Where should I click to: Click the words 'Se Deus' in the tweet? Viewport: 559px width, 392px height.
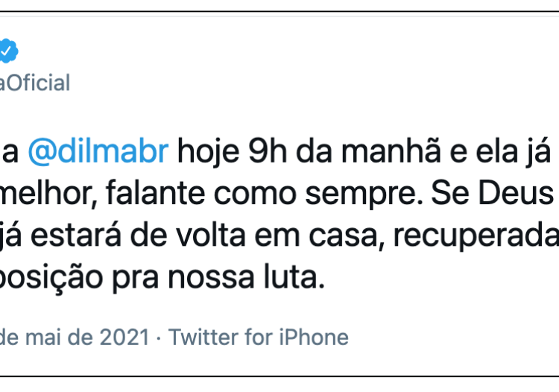pos(493,193)
